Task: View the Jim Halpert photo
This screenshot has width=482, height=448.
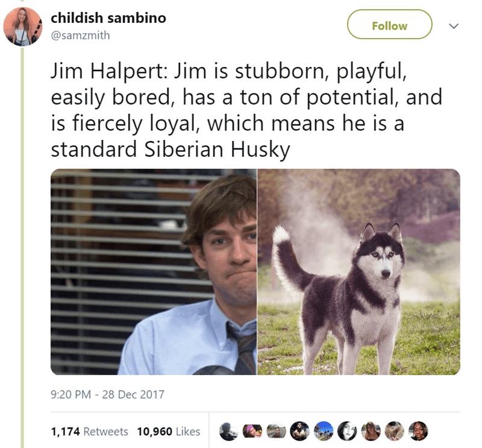Action: pyautogui.click(x=154, y=272)
